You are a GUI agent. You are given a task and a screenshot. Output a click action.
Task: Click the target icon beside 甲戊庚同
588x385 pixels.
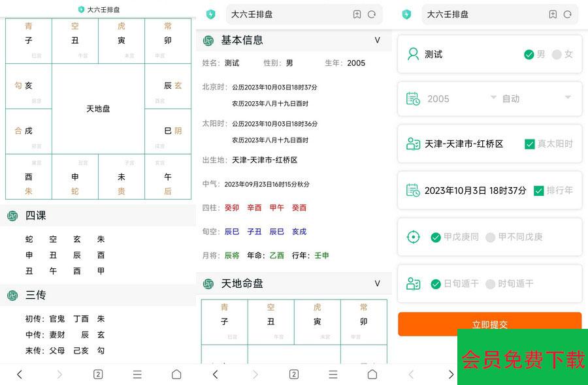(414, 237)
